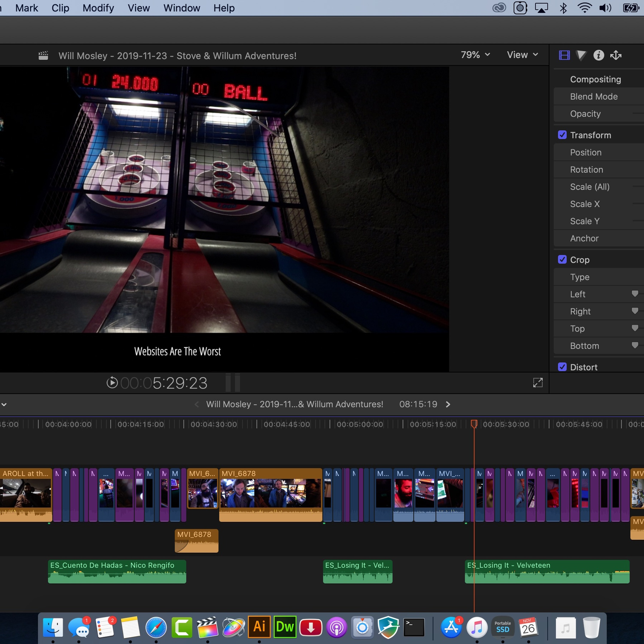This screenshot has height=644, width=644.
Task: Select ES_Losing It - Velveteen audio clip
Action: pos(547,571)
